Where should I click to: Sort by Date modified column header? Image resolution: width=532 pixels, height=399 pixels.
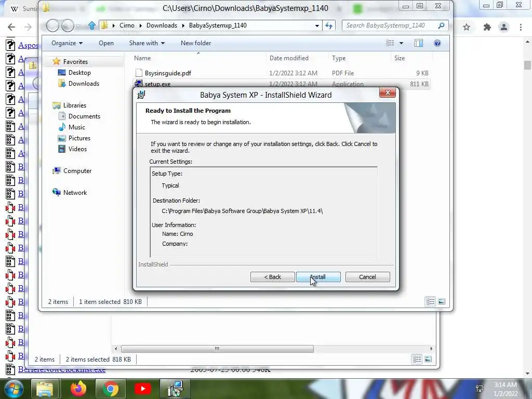[289, 58]
